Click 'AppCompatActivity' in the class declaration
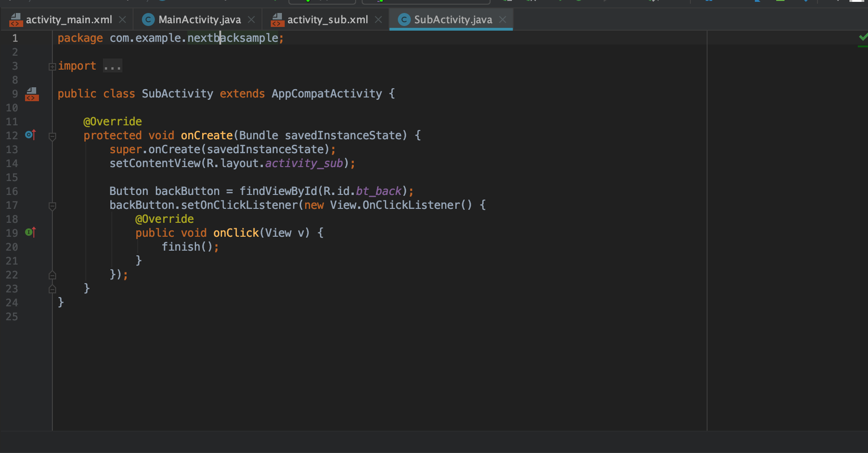 [x=327, y=94]
